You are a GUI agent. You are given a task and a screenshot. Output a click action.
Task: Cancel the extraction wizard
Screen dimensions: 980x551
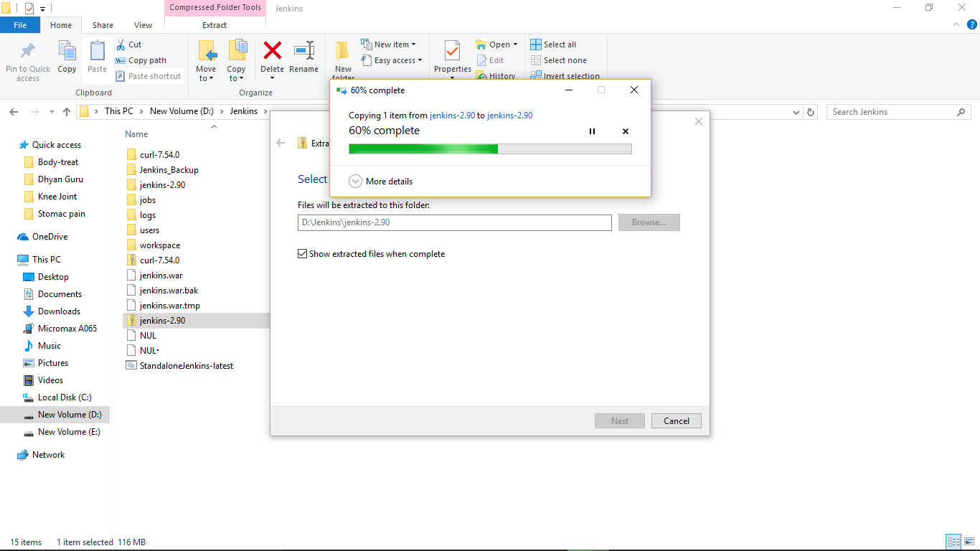pos(676,420)
